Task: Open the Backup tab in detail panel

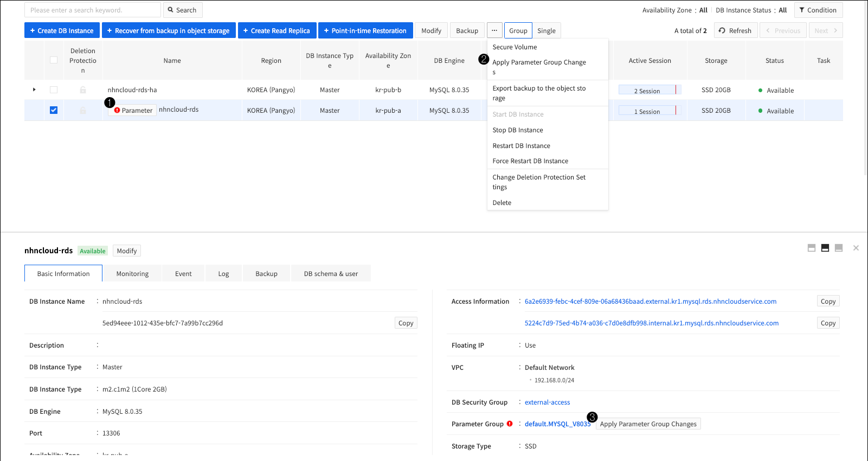Action: tap(266, 273)
